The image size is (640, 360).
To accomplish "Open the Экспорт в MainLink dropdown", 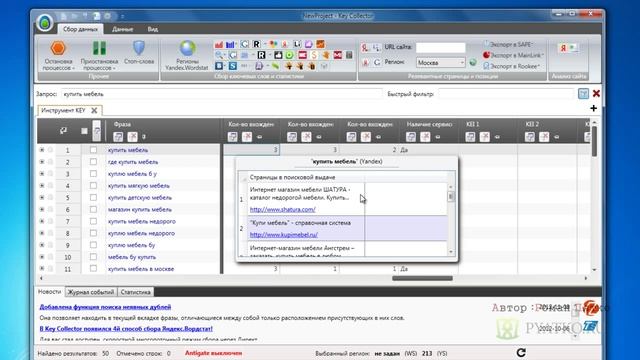I will tap(513, 55).
